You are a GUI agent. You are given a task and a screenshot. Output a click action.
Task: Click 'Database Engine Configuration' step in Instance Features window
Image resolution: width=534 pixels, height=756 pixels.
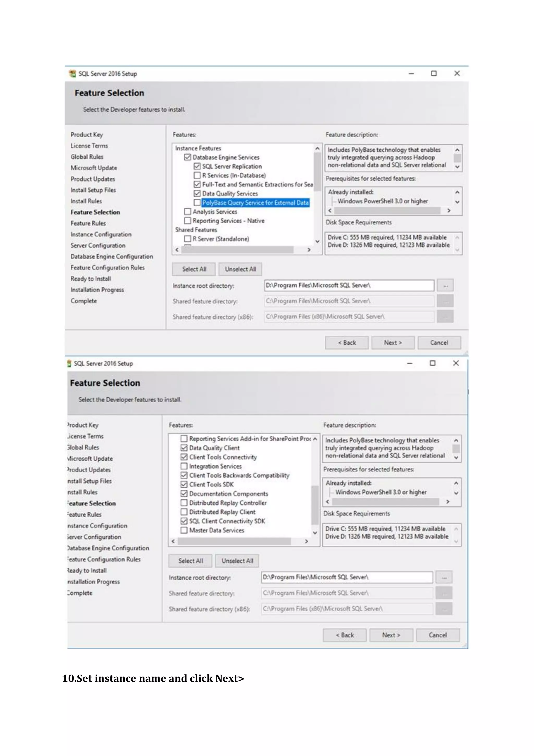point(112,256)
